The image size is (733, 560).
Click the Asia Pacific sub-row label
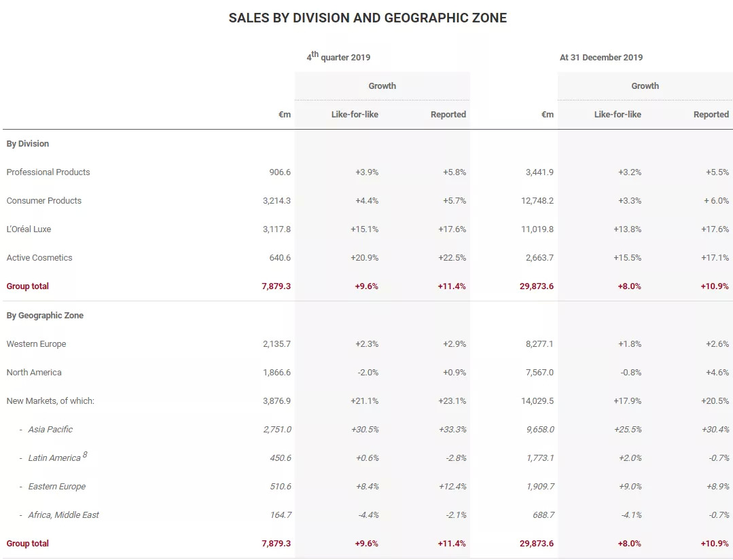50,430
